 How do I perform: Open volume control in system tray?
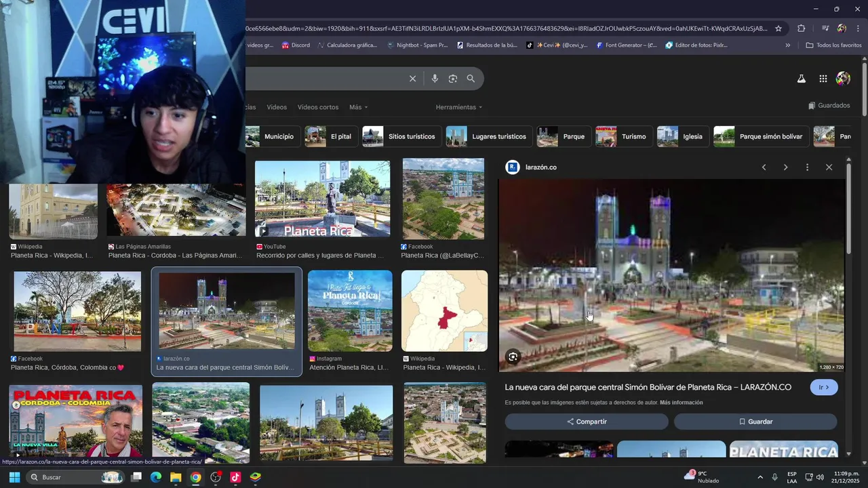pyautogui.click(x=820, y=477)
